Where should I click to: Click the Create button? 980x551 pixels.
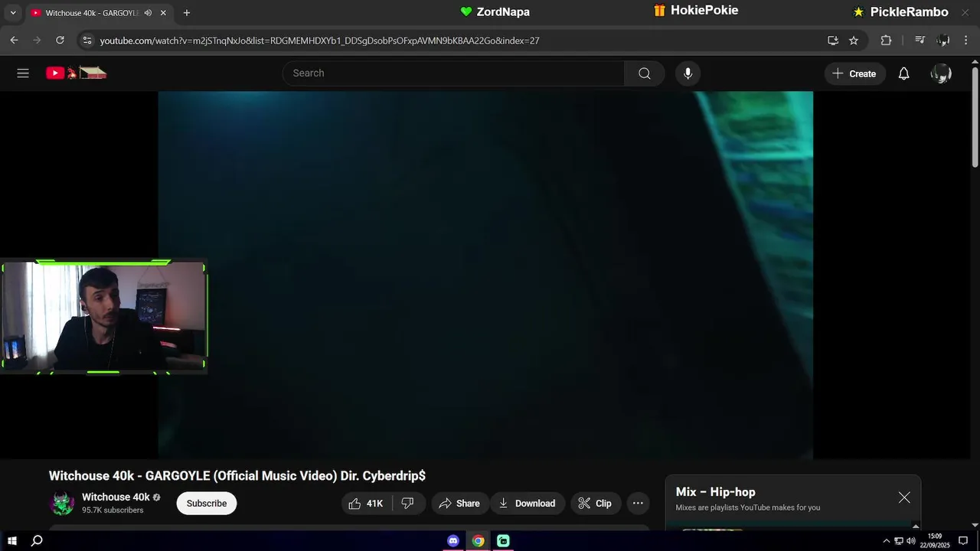854,73
